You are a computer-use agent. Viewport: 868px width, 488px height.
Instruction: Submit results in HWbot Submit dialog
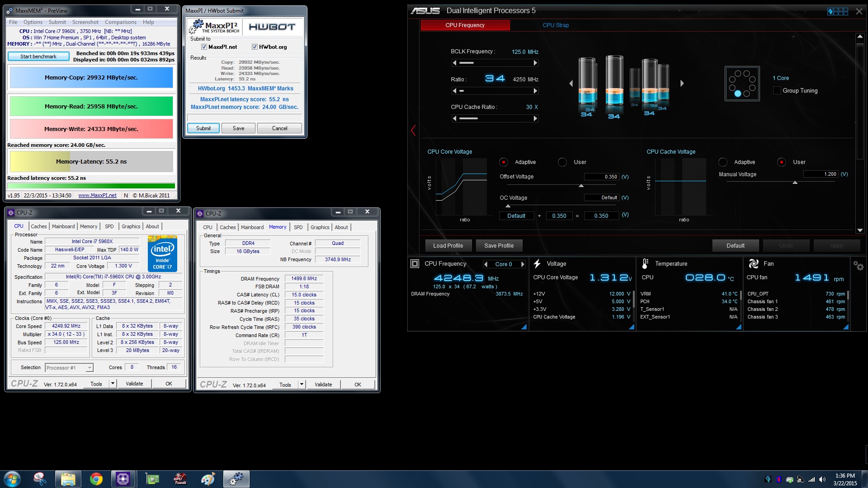click(x=203, y=128)
